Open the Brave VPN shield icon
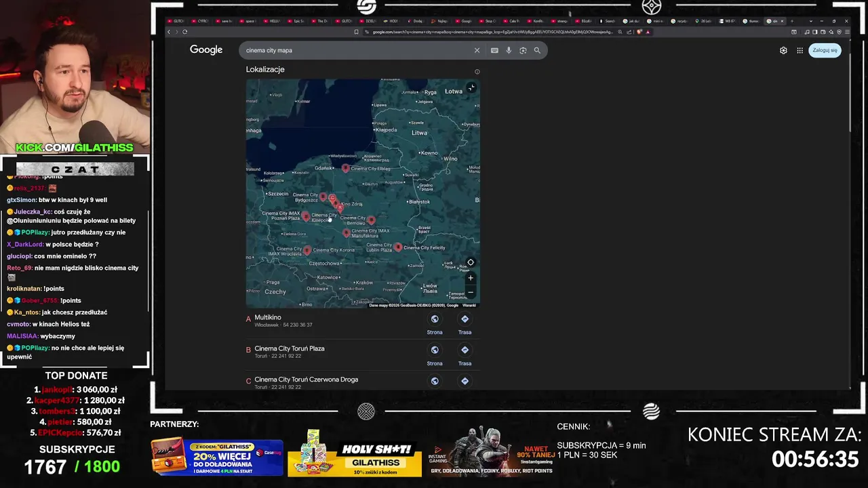This screenshot has height=488, width=868. pyautogui.click(x=840, y=32)
